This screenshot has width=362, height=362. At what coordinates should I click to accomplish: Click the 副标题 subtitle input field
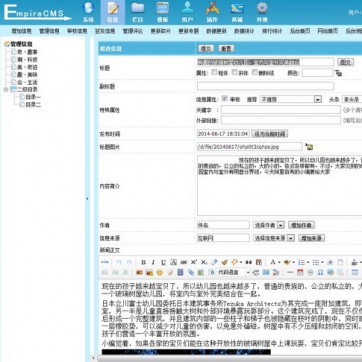tap(265, 86)
